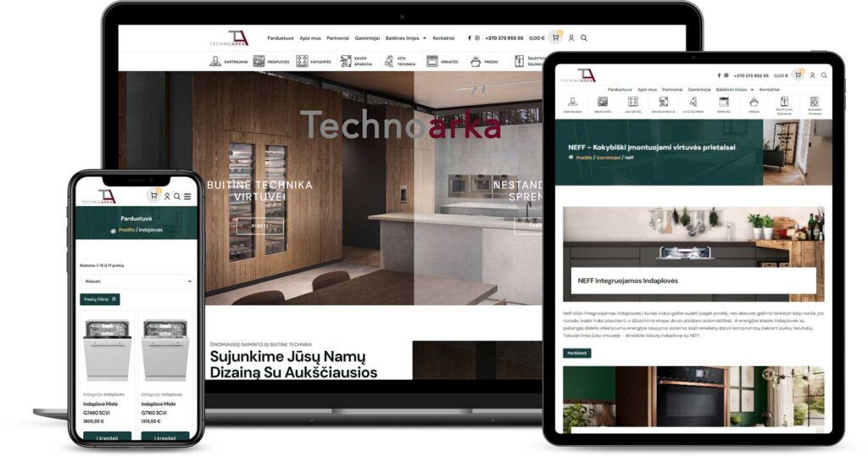Open account icon on phone header
Image resolution: width=868 pixels, height=456 pixels.
pyautogui.click(x=167, y=197)
